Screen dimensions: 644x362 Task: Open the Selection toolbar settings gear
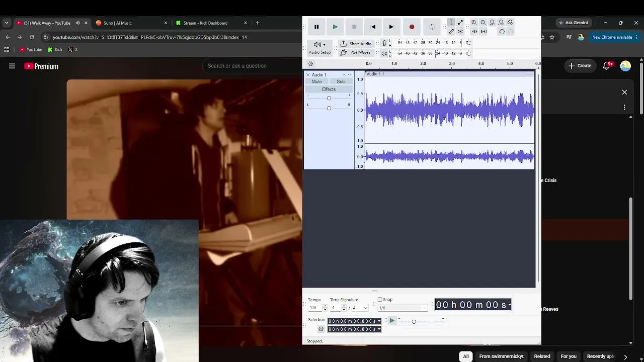pos(321,329)
